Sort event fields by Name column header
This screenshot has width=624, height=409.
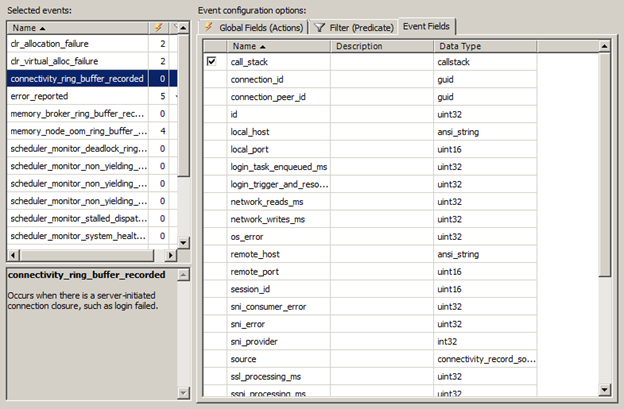tap(279, 46)
